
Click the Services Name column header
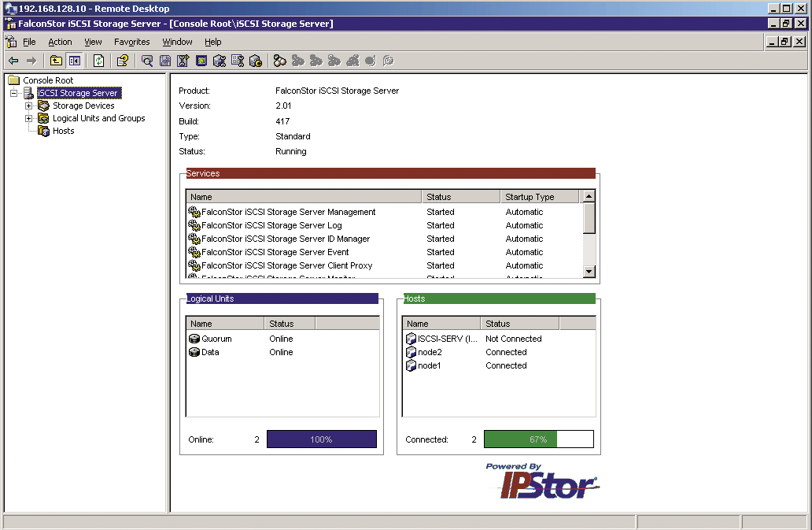304,197
